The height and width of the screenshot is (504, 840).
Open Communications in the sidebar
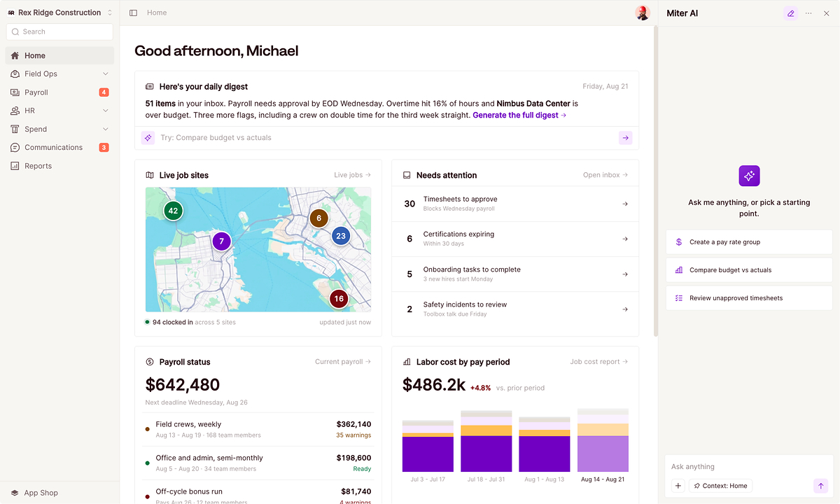click(x=59, y=148)
